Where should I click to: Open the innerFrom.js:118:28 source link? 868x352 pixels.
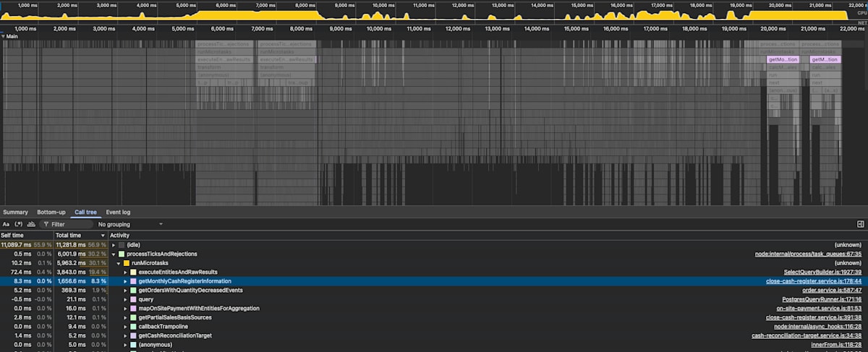click(x=835, y=344)
